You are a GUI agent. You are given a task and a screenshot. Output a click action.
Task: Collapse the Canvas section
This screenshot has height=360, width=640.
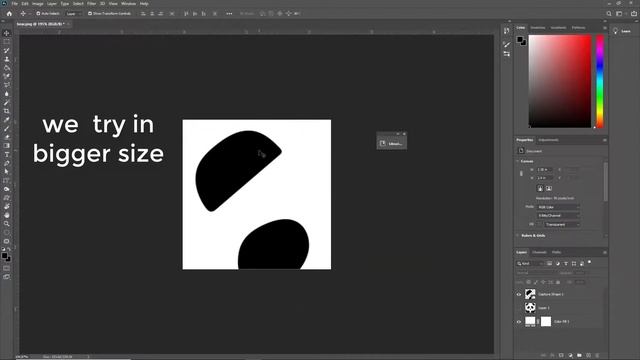point(518,161)
